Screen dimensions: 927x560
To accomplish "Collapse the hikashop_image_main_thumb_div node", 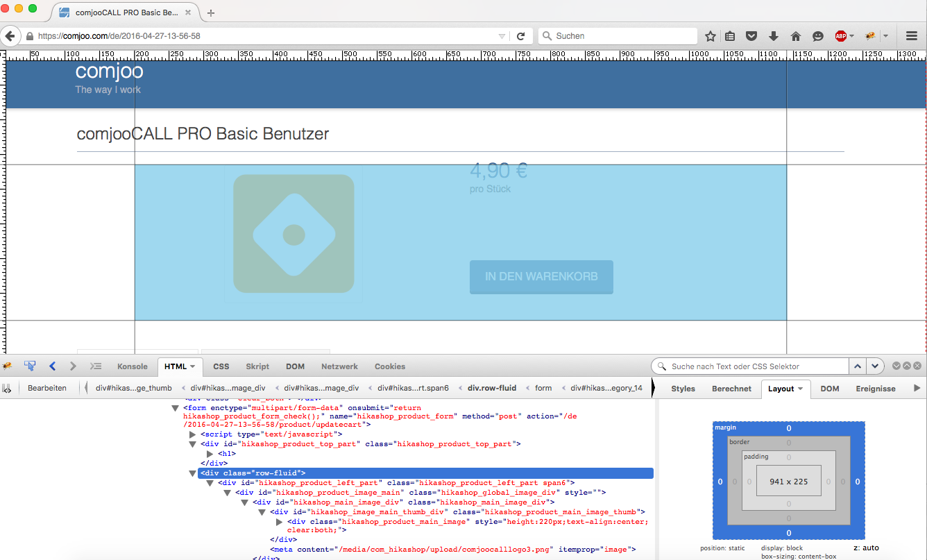I will point(262,512).
